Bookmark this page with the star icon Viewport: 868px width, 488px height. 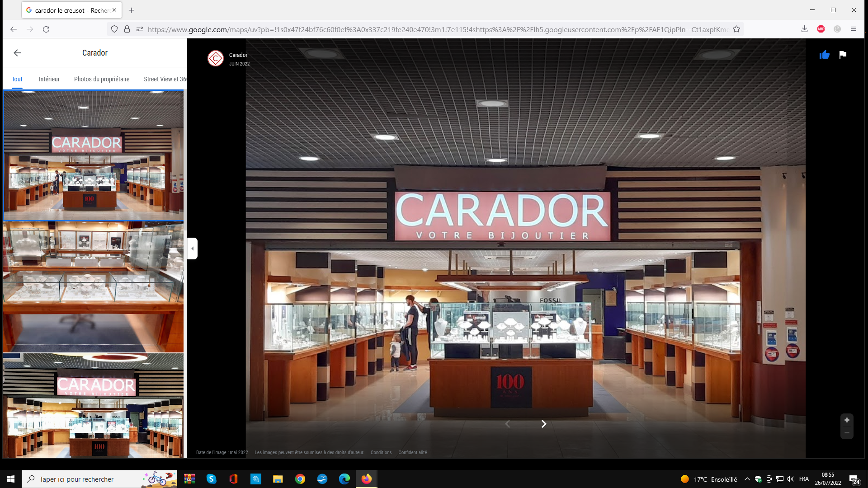point(736,29)
